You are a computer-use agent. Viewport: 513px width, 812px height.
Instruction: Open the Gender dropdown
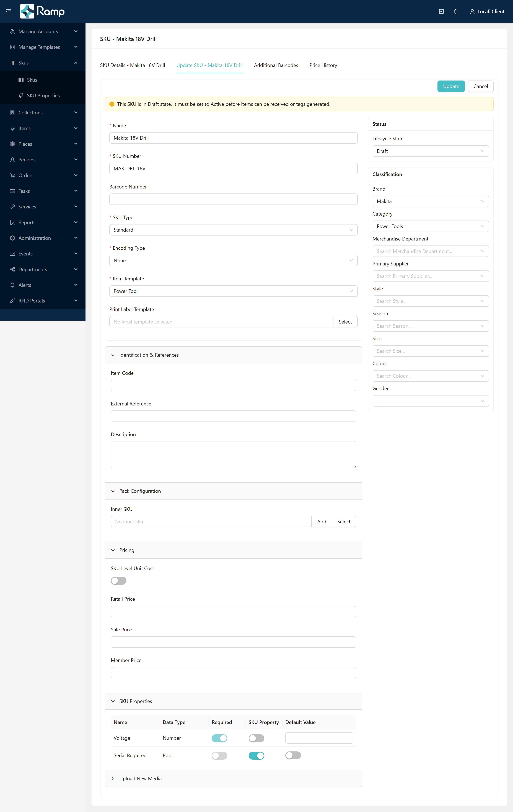click(431, 401)
